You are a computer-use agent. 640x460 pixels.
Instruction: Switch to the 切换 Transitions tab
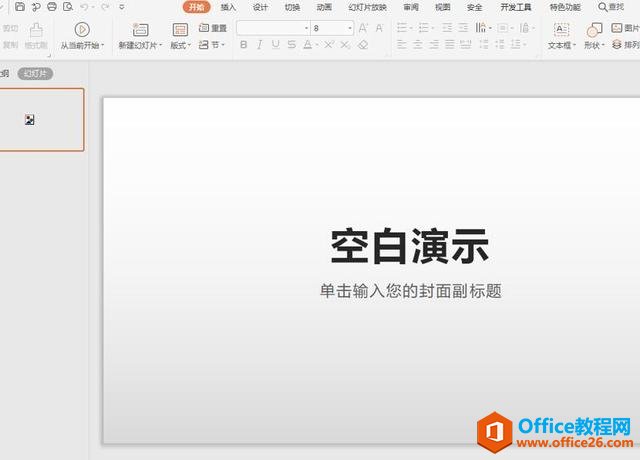(292, 7)
